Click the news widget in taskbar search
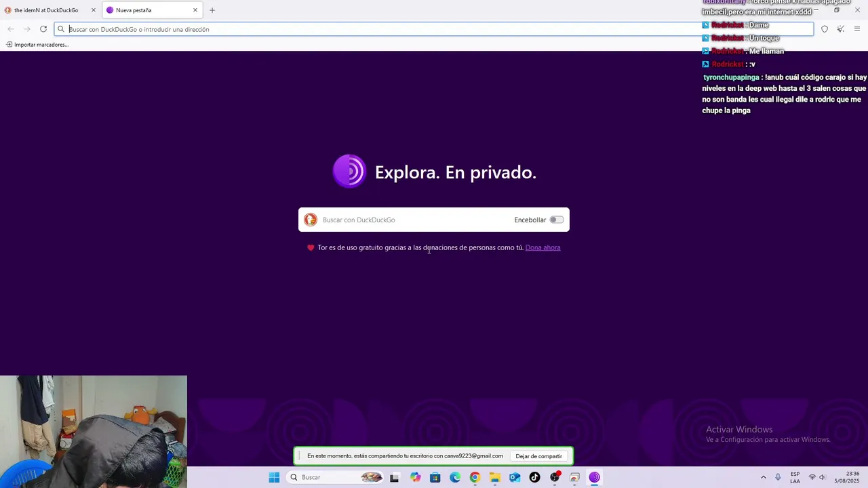The width and height of the screenshot is (868, 488). point(372,477)
